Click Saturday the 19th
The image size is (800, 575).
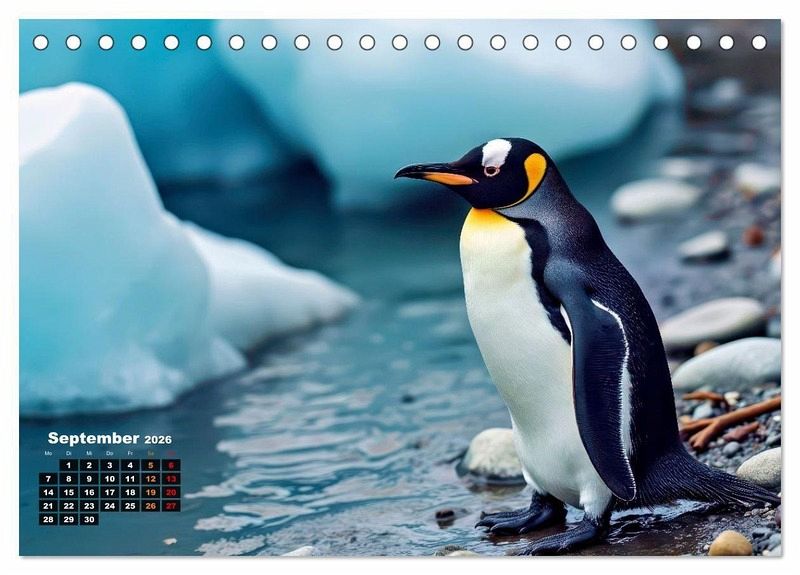tap(150, 492)
